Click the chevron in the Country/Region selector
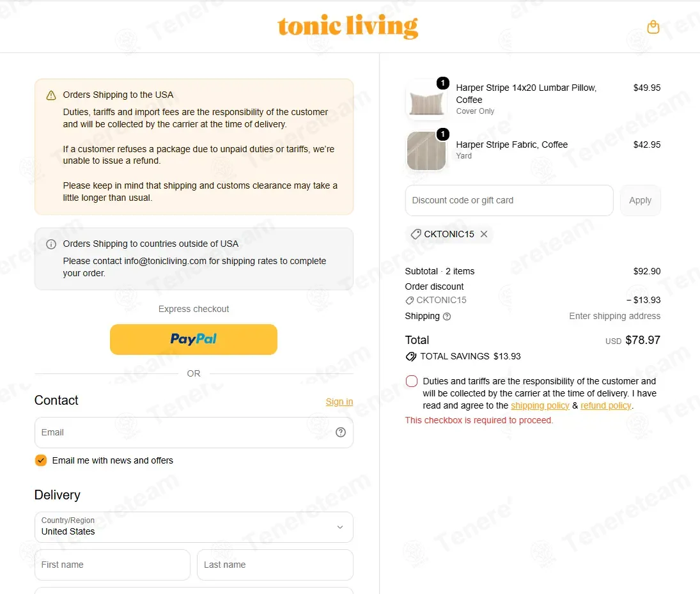 pyautogui.click(x=339, y=527)
